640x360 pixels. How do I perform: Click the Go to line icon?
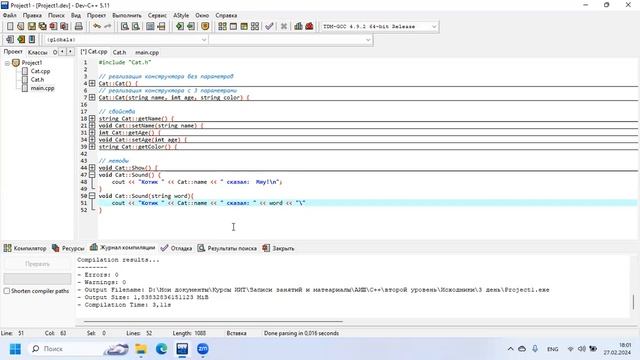pyautogui.click(x=161, y=27)
